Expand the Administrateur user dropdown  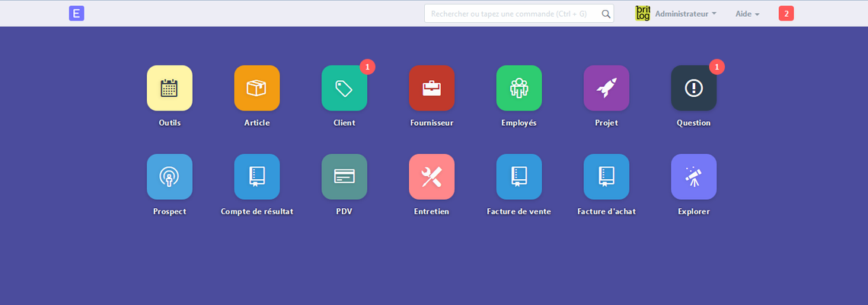pos(685,14)
